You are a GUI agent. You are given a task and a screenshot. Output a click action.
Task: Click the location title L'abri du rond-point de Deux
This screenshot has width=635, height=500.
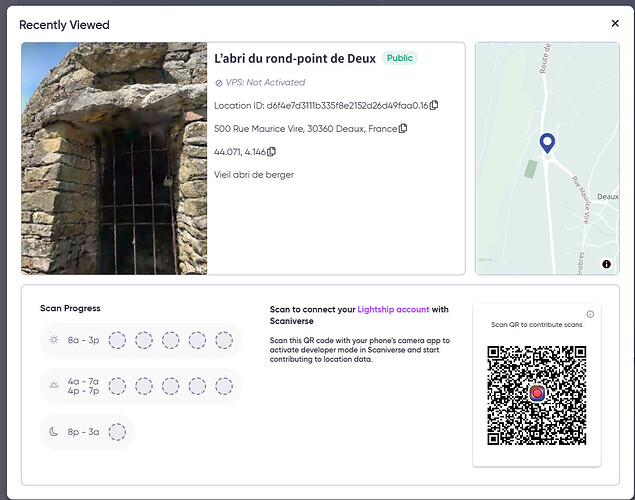pos(295,59)
